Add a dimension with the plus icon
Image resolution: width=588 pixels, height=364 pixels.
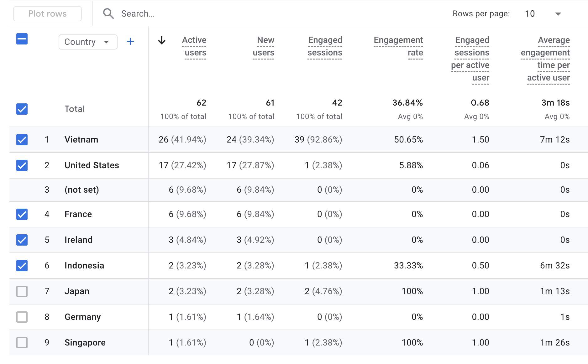pos(130,42)
